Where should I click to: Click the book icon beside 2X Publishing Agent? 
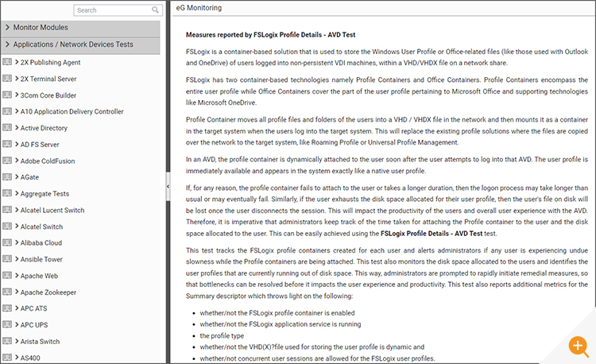coord(7,61)
